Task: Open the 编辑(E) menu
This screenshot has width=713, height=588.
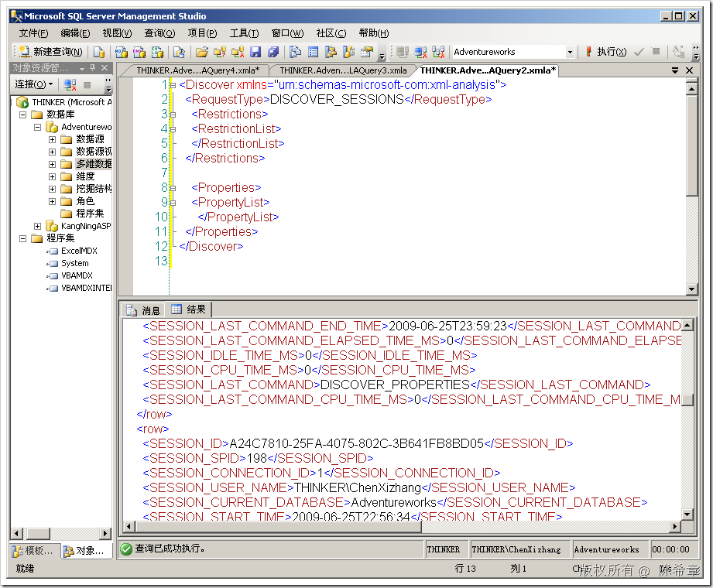Action: [76, 32]
